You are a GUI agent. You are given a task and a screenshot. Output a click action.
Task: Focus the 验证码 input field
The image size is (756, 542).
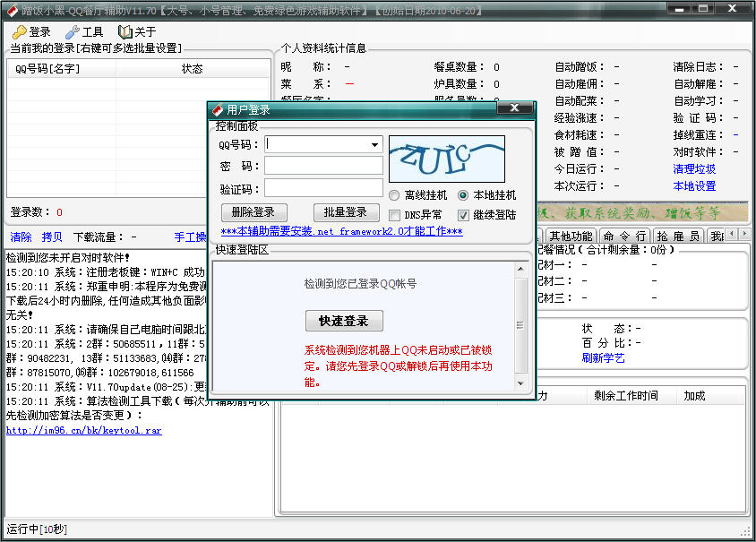click(323, 187)
